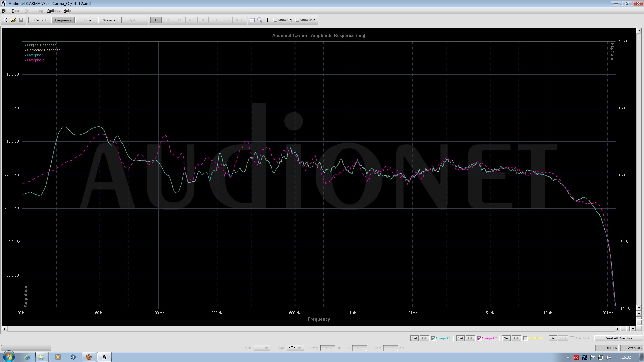Click the New file icon
Image resolution: width=644 pixels, height=362 pixels.
6,20
